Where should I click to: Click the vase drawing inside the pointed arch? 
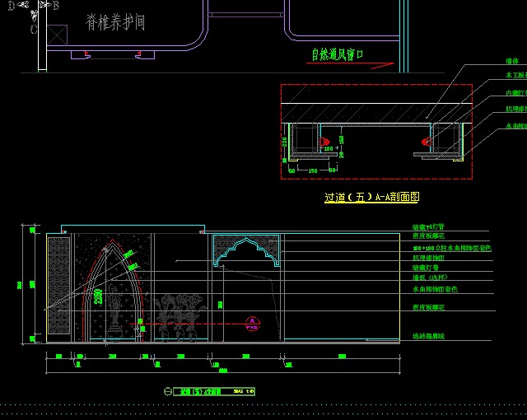click(115, 314)
